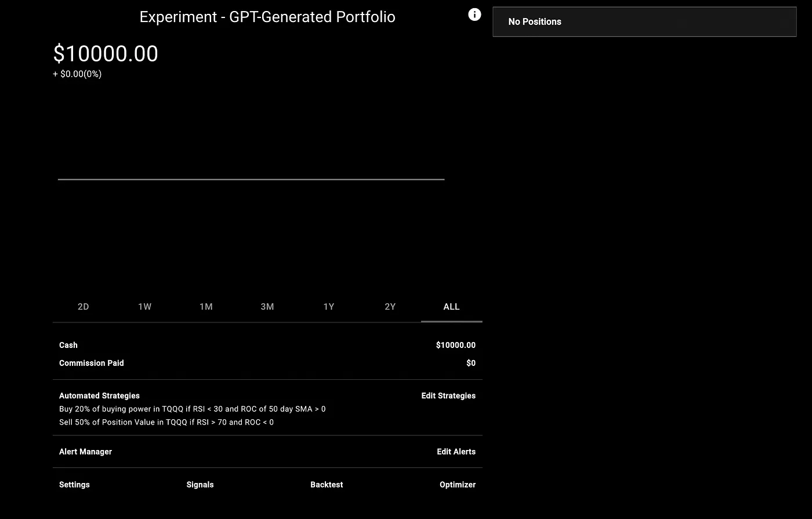
Task: Select the ALL time range tab
Action: click(x=451, y=307)
